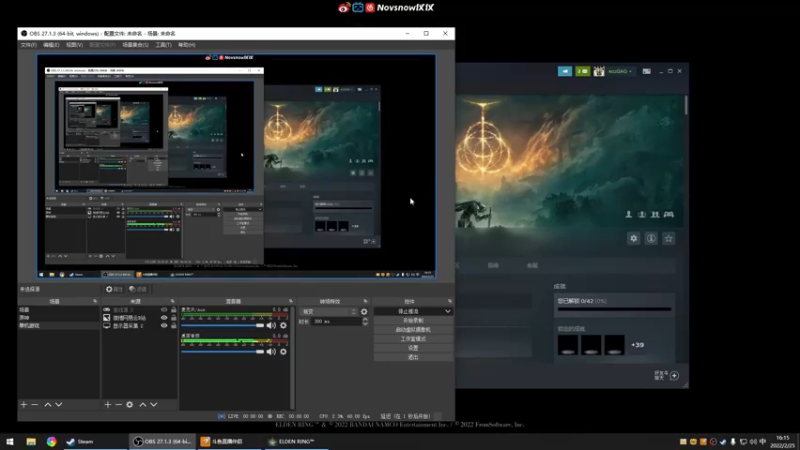Click Studio Mode button in Controls

coord(413,339)
